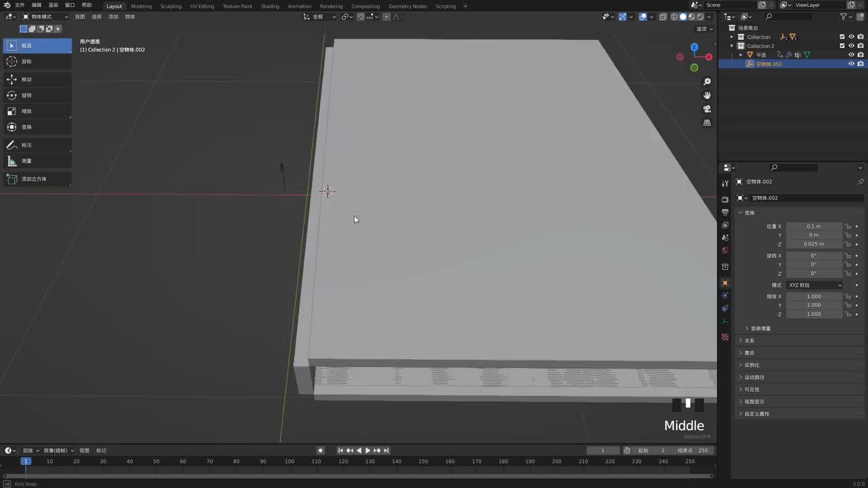This screenshot has width=868, height=488.
Task: Open the 添加 Add menu in viewport header
Action: point(113,17)
